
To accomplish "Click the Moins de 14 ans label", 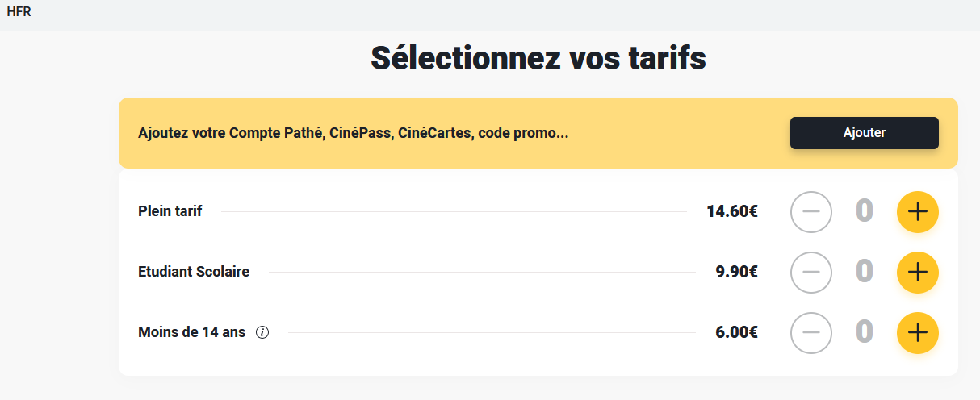I will click(x=192, y=332).
